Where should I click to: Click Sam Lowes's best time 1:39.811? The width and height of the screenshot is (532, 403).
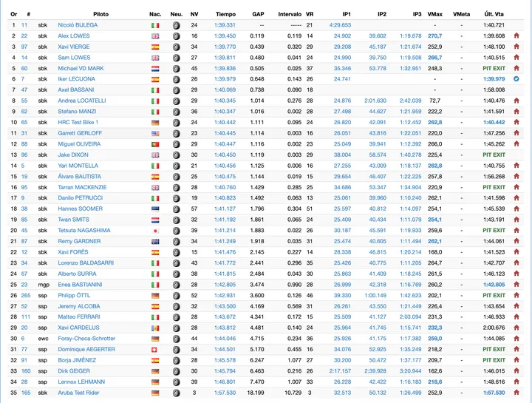click(x=225, y=57)
